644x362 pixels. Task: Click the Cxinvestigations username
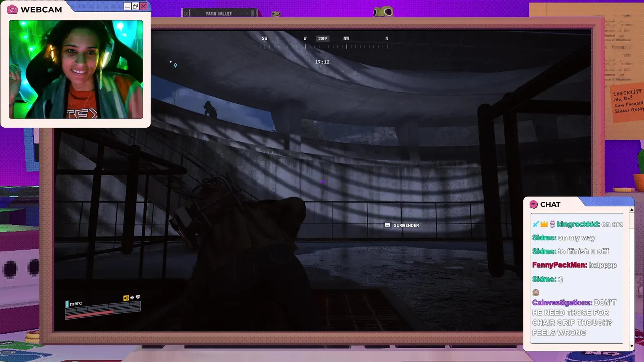[x=562, y=303]
